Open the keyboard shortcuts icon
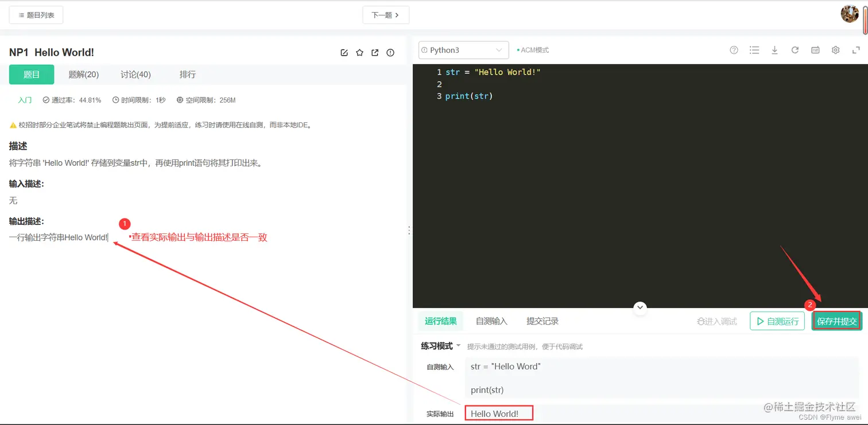 (815, 50)
